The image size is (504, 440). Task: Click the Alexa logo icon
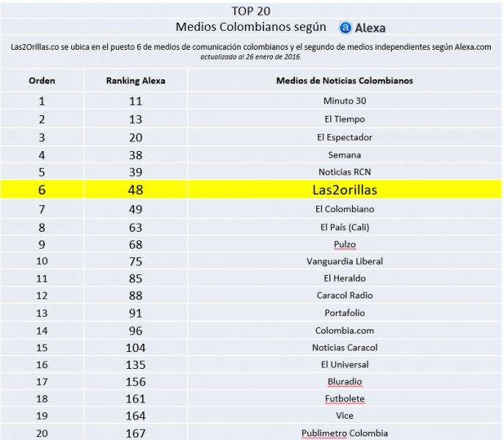tap(345, 28)
